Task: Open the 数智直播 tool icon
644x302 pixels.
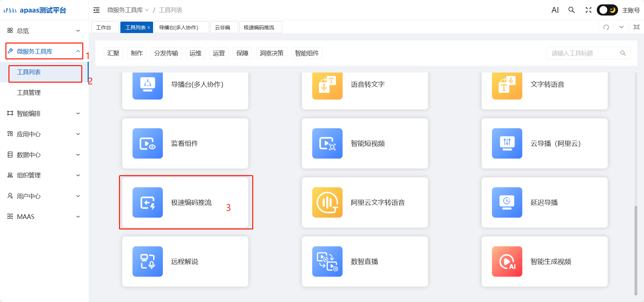Action: [327, 262]
